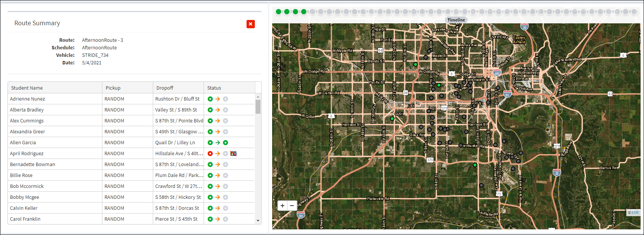644x235 pixels.
Task: Click April Rodriguez's red pickup status icon
Action: (x=210, y=154)
